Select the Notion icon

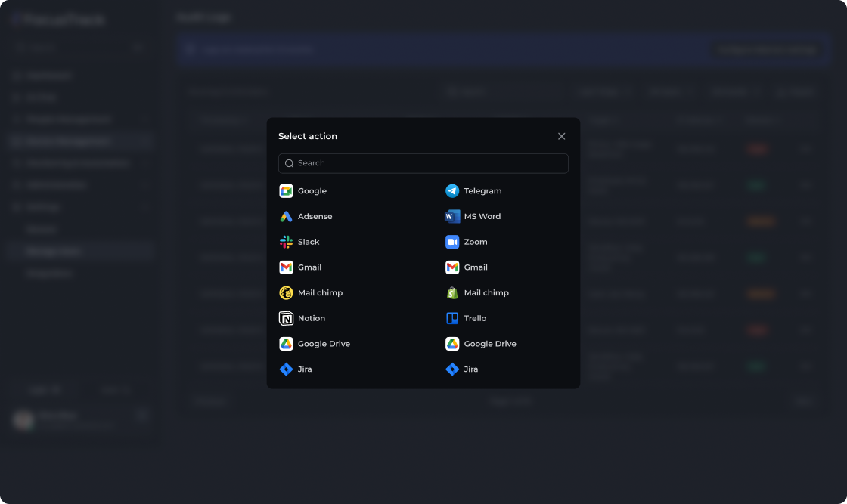point(286,318)
